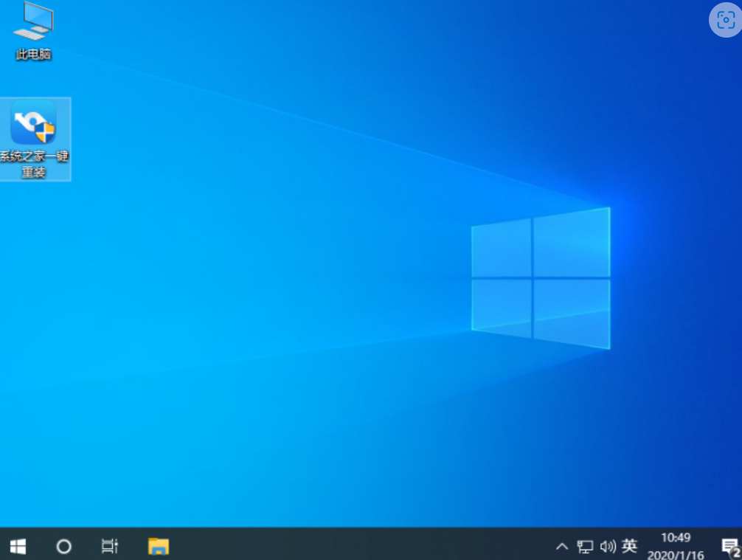The width and height of the screenshot is (742, 560).
Task: Select the 此电脑 computer desktop icon
Action: (x=33, y=21)
